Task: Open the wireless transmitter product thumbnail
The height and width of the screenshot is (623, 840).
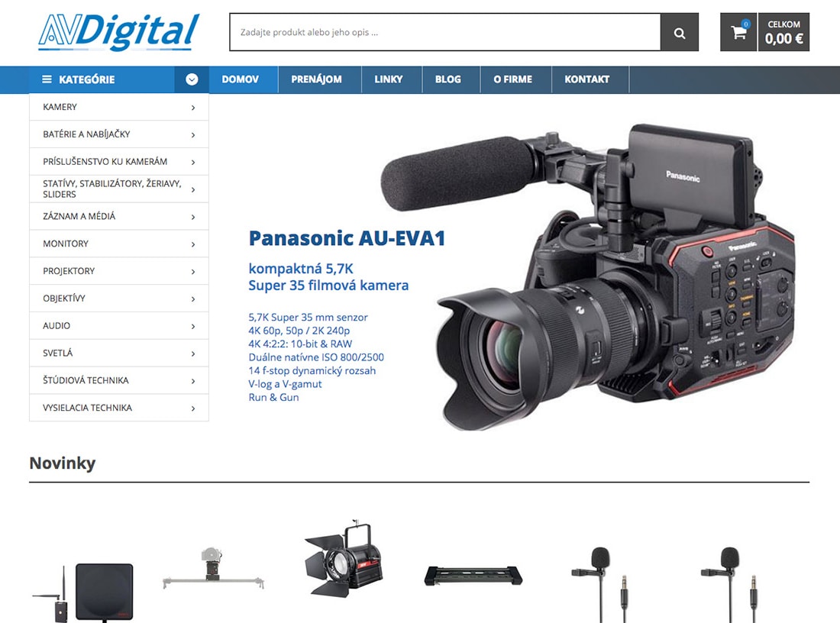Action: pyautogui.click(x=83, y=593)
